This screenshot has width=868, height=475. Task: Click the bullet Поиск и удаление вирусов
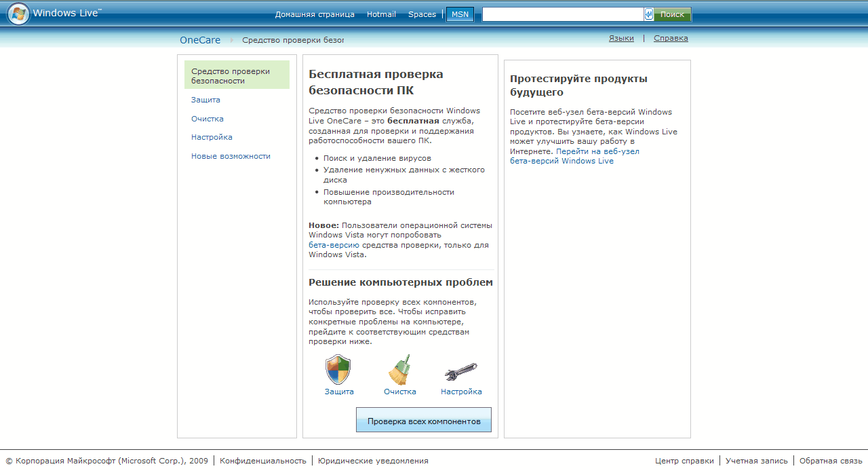point(377,158)
